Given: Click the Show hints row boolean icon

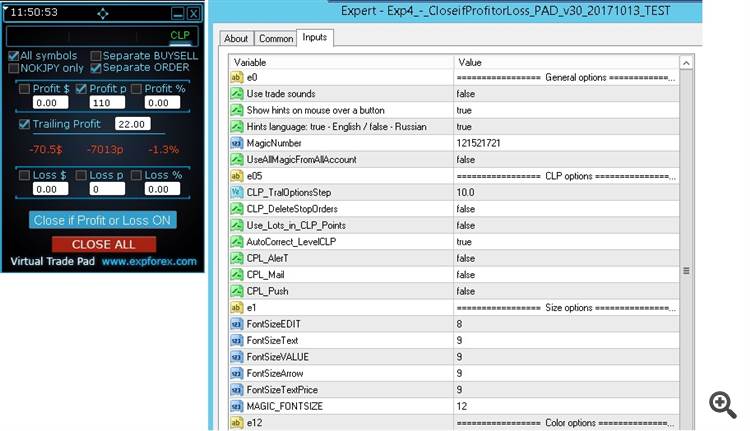Looking at the screenshot, I should pyautogui.click(x=236, y=111).
